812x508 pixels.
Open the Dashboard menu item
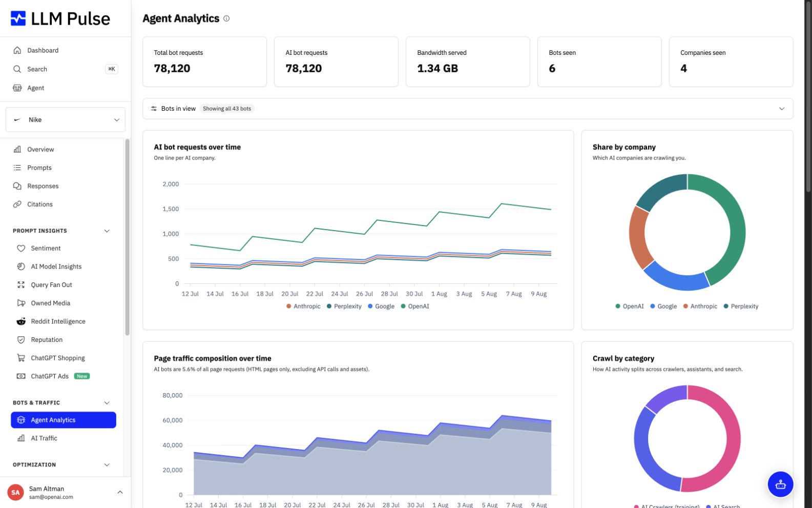click(66, 50)
